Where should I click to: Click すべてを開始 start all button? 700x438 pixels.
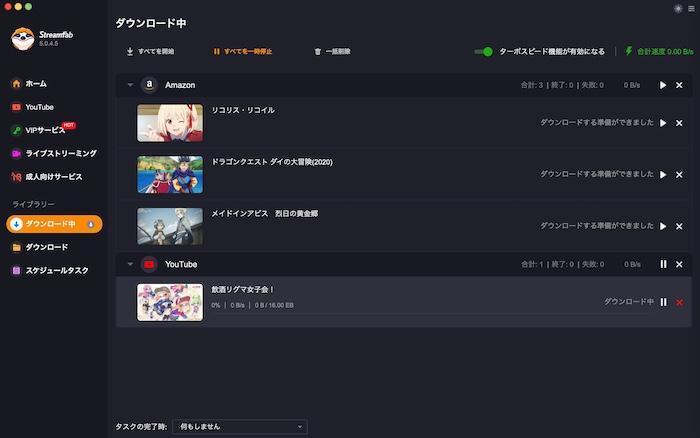pyautogui.click(x=150, y=51)
